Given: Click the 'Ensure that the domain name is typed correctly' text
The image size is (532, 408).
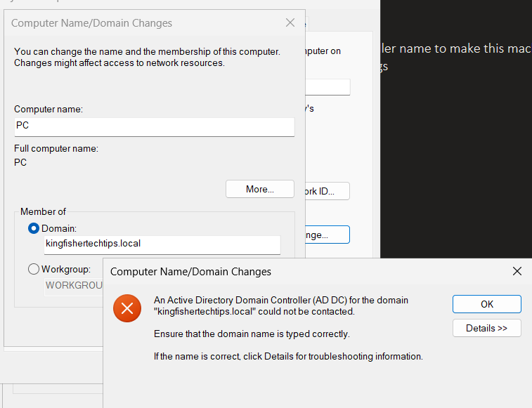Looking at the screenshot, I should click(252, 334).
